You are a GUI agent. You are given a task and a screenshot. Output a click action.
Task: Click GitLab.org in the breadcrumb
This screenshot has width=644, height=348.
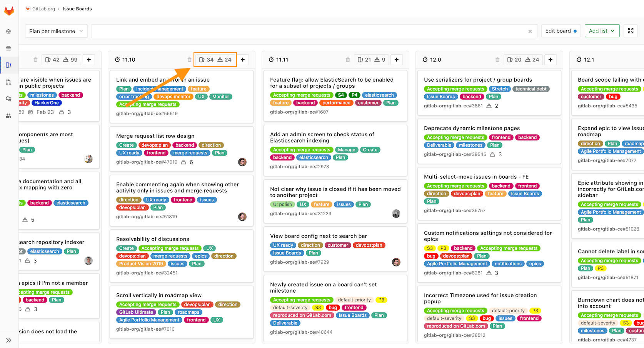[43, 8]
